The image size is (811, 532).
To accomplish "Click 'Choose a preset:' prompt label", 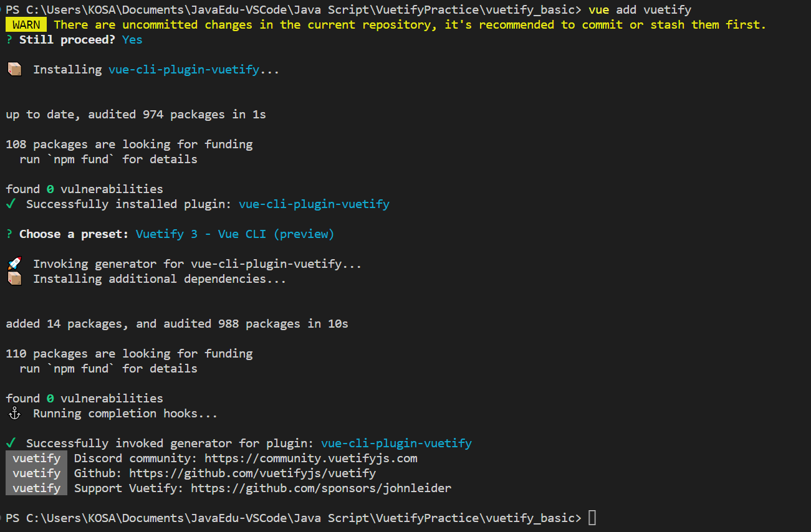I will (x=74, y=234).
